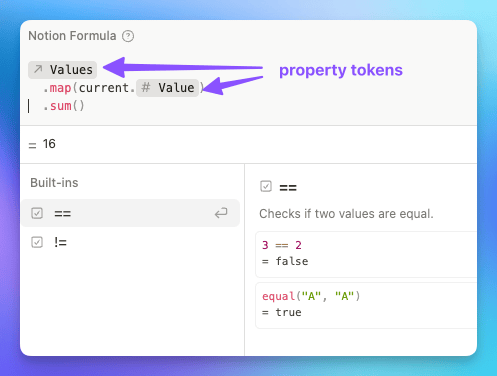Click the return arrow icon on == row
The width and height of the screenshot is (497, 376).
(221, 213)
